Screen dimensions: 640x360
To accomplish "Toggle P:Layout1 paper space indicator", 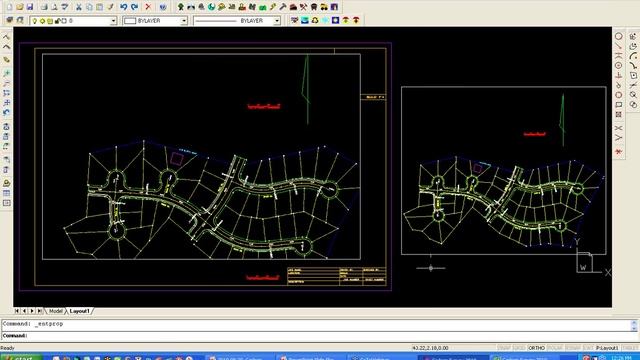I will [x=607, y=348].
